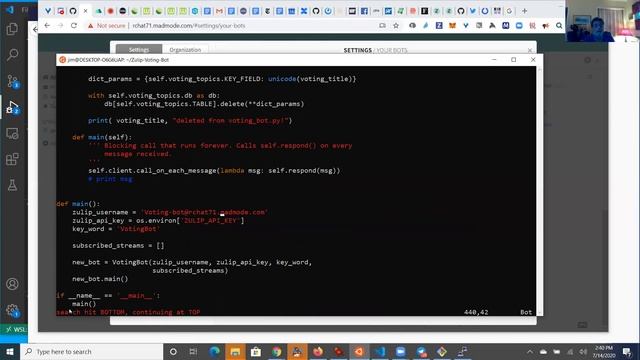The image size is (640, 360).
Task: Click the 'subscribed_streams = []' code line
Action: (118, 245)
